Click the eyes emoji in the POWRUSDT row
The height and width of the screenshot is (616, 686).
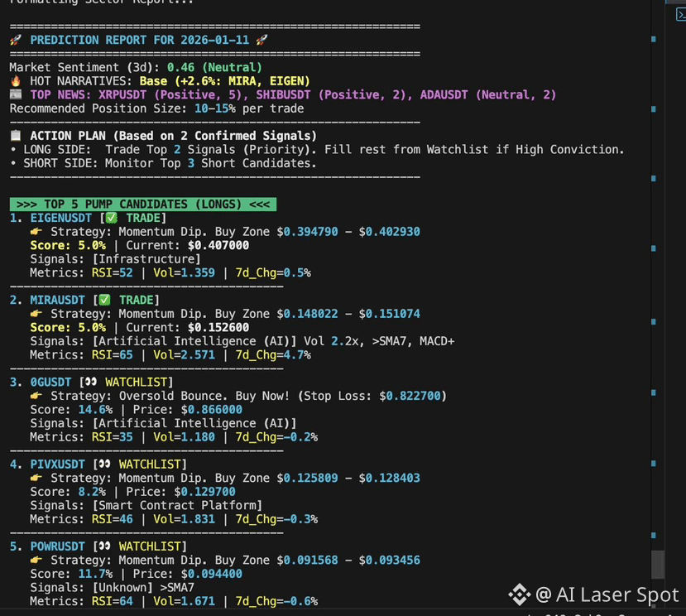104,546
